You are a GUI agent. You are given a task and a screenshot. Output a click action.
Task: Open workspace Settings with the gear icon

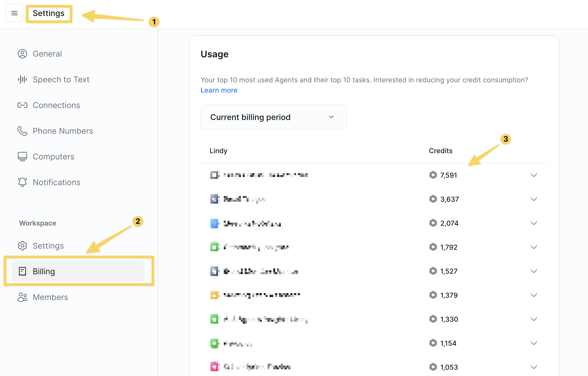point(48,246)
